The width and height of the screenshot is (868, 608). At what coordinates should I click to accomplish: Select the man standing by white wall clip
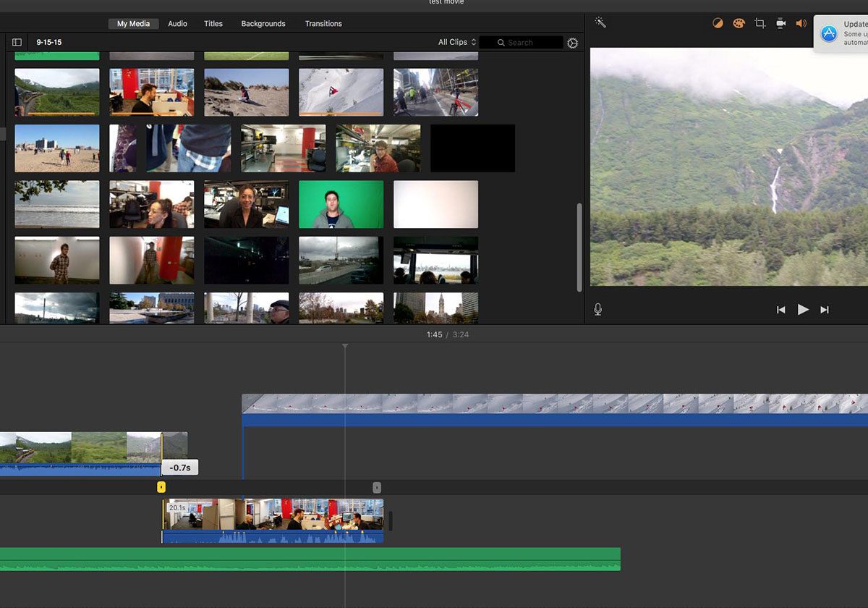[57, 261]
